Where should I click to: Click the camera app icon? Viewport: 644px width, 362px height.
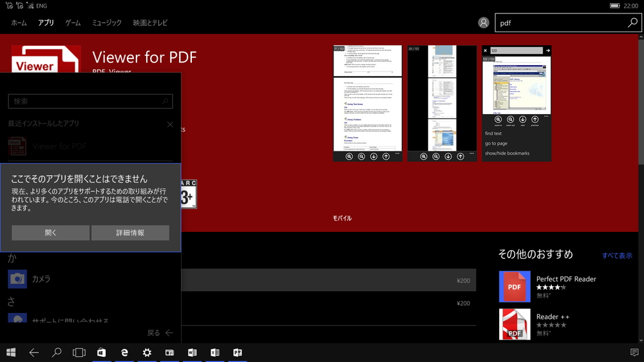17,279
